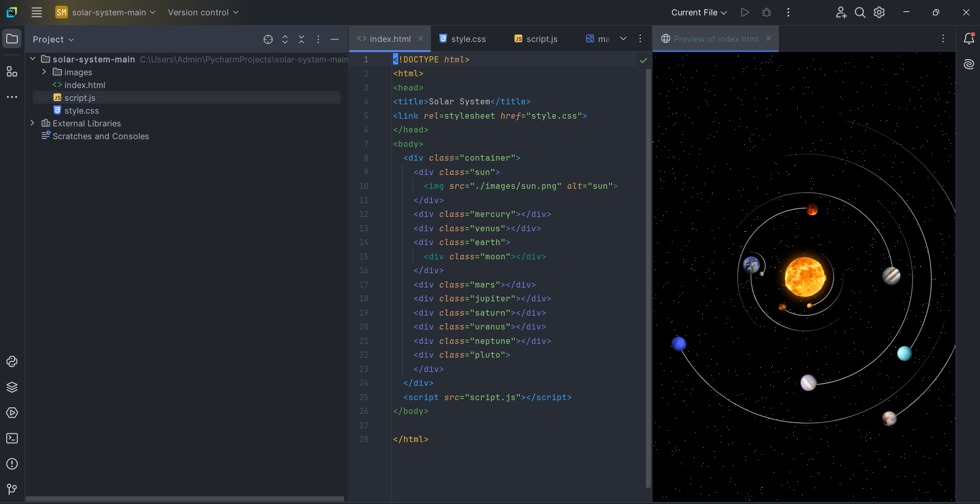Open IDE settings gear
This screenshot has height=504, width=980.
[879, 12]
